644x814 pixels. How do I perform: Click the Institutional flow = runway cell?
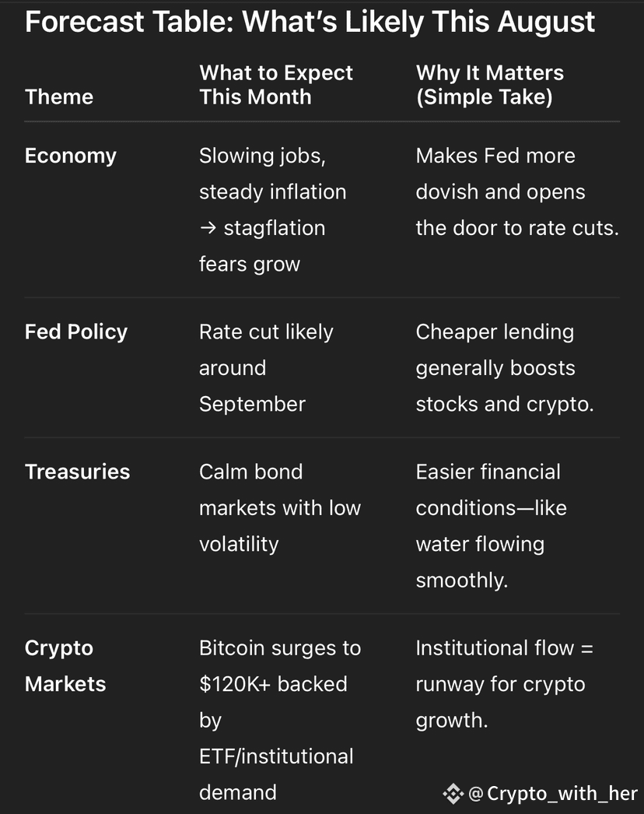[505, 684]
